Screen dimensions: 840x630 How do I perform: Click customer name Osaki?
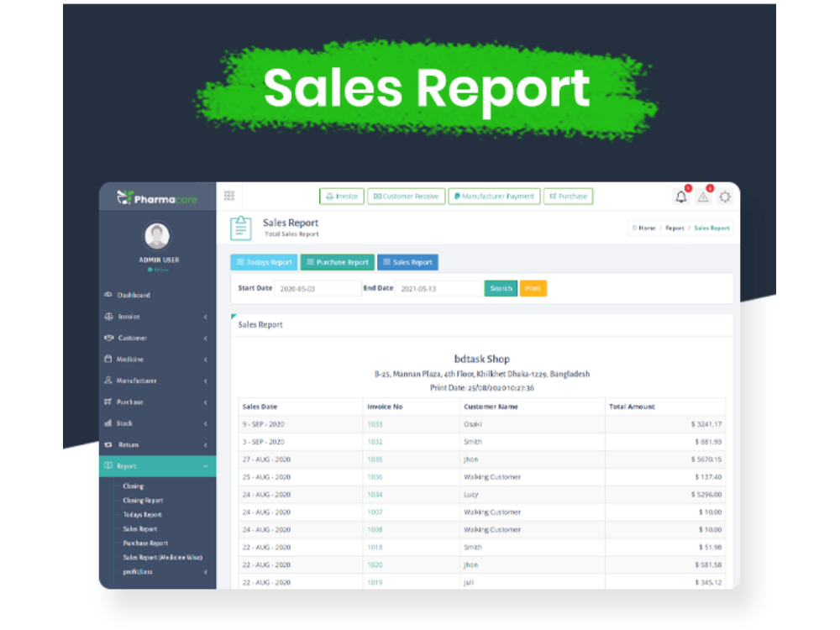(x=472, y=424)
